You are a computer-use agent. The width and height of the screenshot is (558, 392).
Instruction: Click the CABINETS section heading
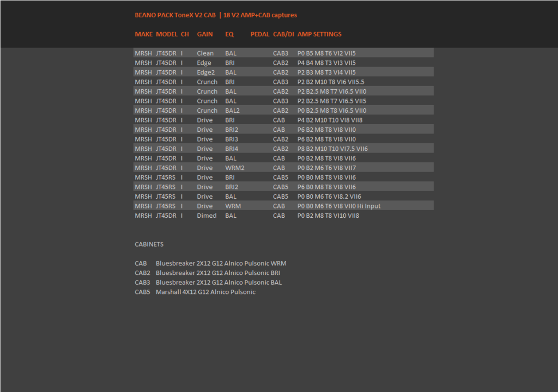[x=149, y=244]
